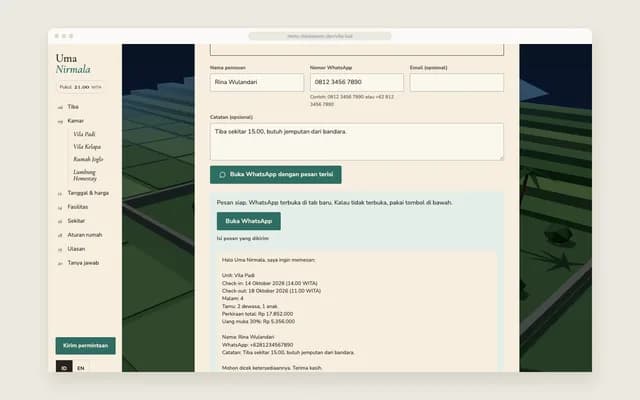This screenshot has height=400, width=640.
Task: Open the Kamar section in sidebar
Action: pyautogui.click(x=76, y=121)
